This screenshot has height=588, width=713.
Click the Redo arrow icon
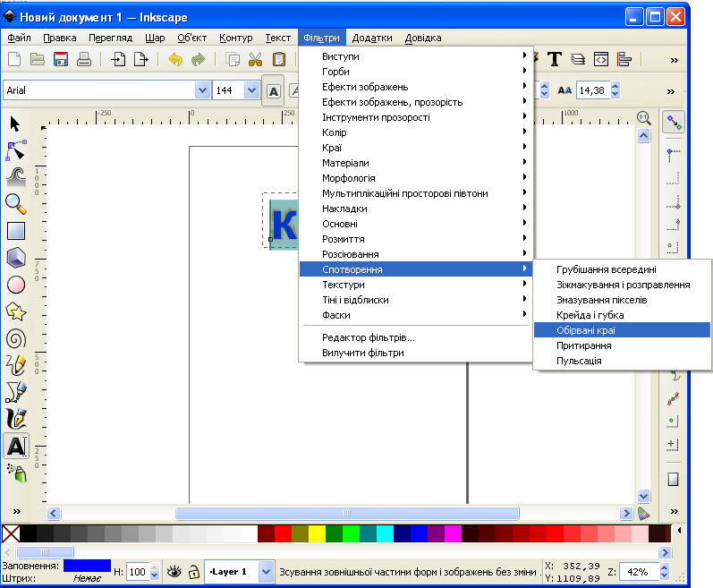(x=199, y=59)
